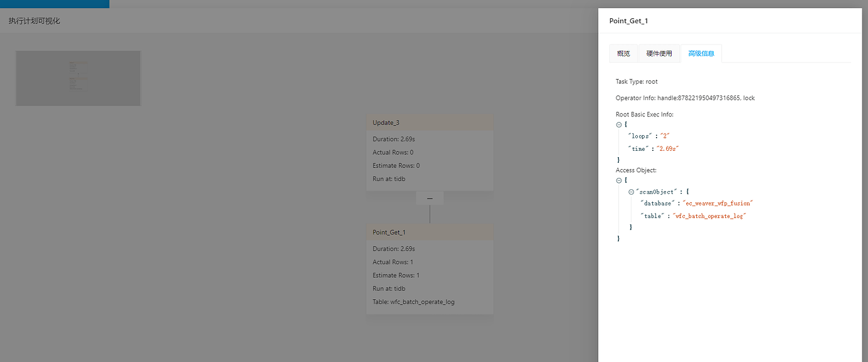868x362 pixels.
Task: Click Duration: 2.69s in the Point_Get_1 node
Action: coord(394,249)
